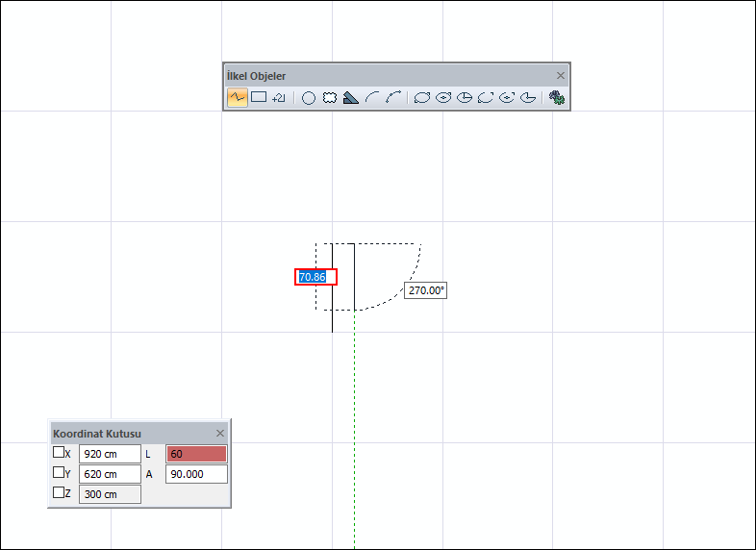Toggle the Y coordinate lock checkbox

point(59,472)
